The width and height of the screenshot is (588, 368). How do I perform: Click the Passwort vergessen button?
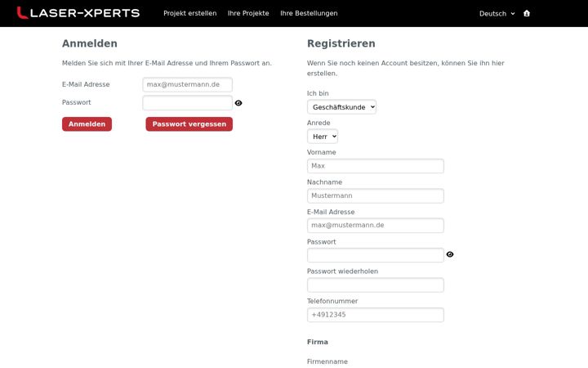[x=189, y=124]
